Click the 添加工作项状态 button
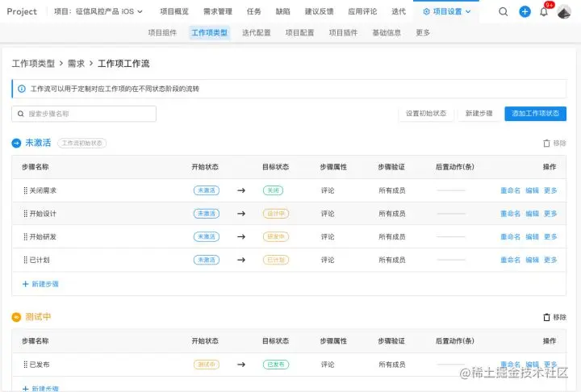The image size is (581, 392). point(535,114)
